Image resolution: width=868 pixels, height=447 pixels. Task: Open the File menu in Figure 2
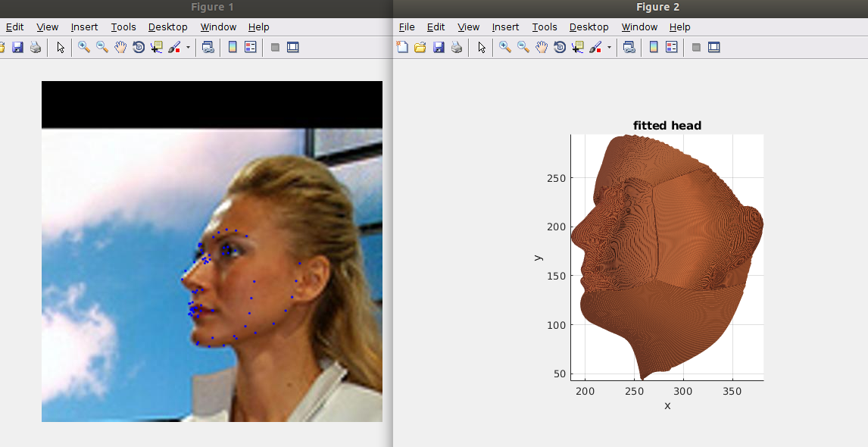(407, 27)
